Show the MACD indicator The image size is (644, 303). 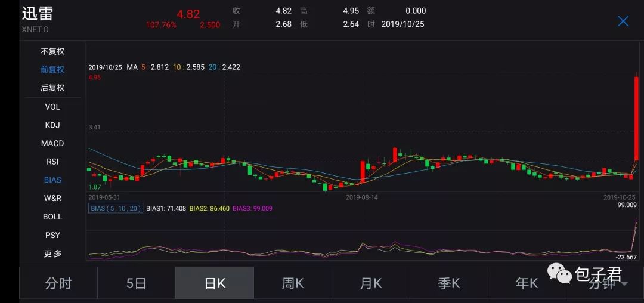52,143
